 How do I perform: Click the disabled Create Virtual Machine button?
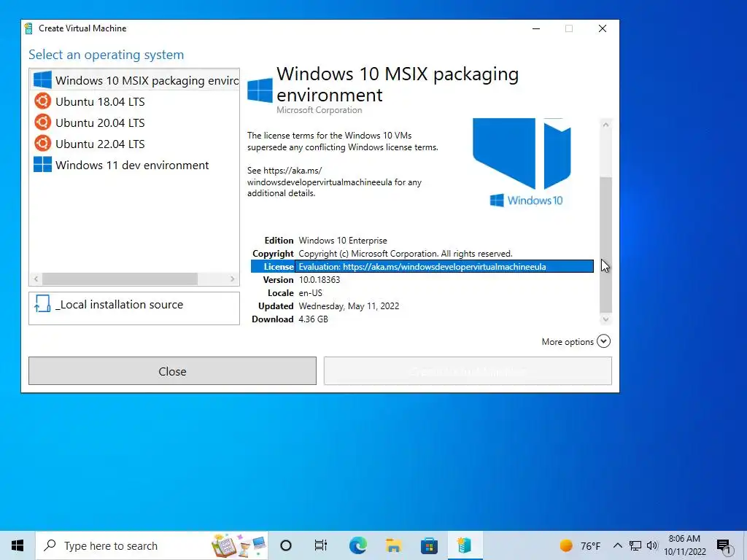click(x=468, y=371)
